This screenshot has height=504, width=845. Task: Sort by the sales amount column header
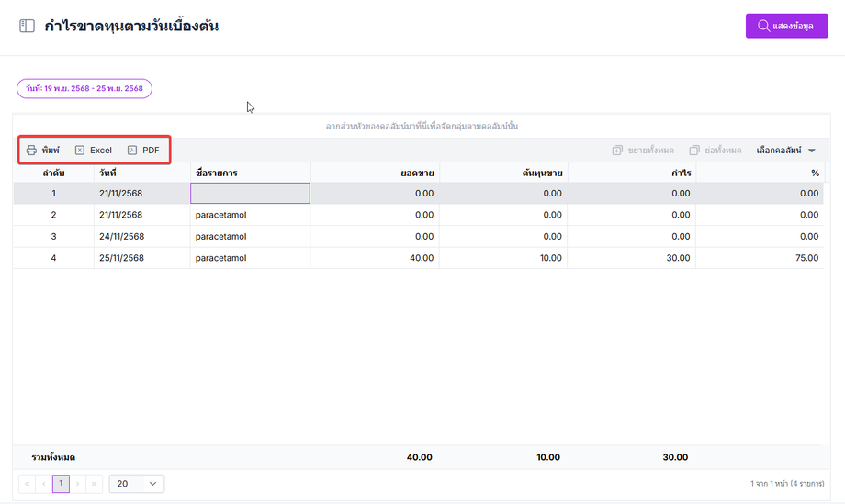(417, 172)
